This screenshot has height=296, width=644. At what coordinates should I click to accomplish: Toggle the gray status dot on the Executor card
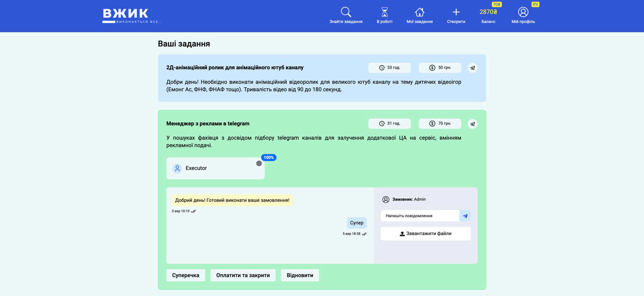point(259,163)
